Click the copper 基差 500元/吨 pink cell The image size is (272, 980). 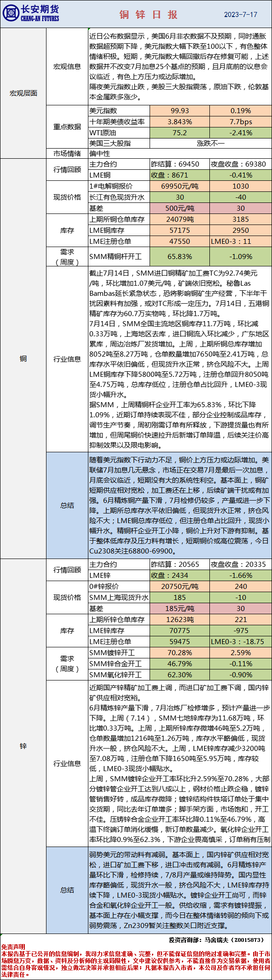click(x=179, y=208)
